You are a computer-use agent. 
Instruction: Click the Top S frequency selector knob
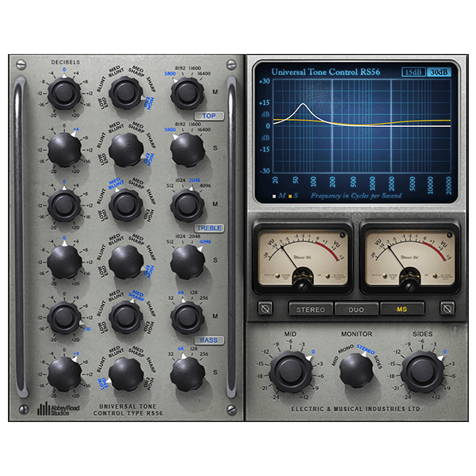(187, 150)
